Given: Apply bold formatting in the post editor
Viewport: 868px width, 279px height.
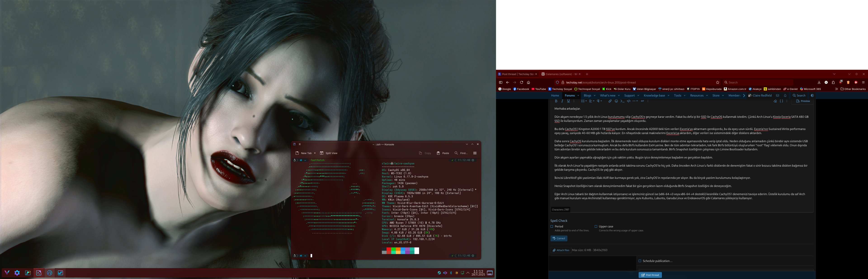Looking at the screenshot, I should (556, 101).
